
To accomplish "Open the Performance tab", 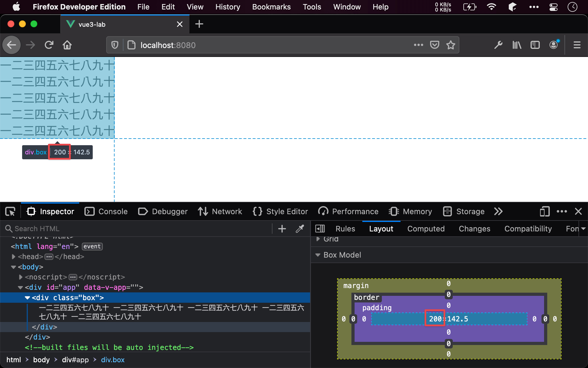I will 348,212.
